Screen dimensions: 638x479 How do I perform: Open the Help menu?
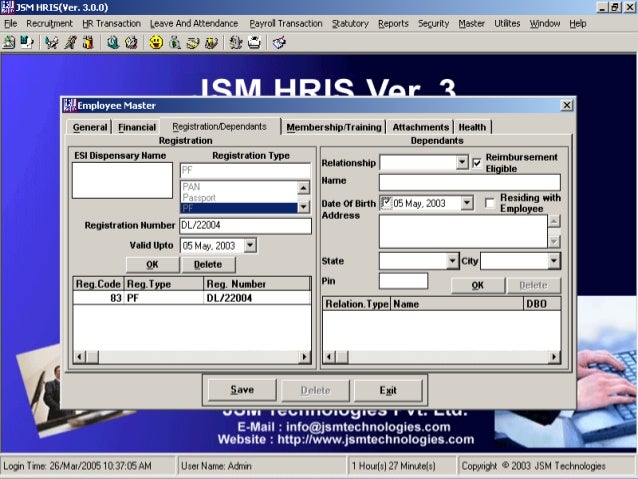click(x=577, y=24)
